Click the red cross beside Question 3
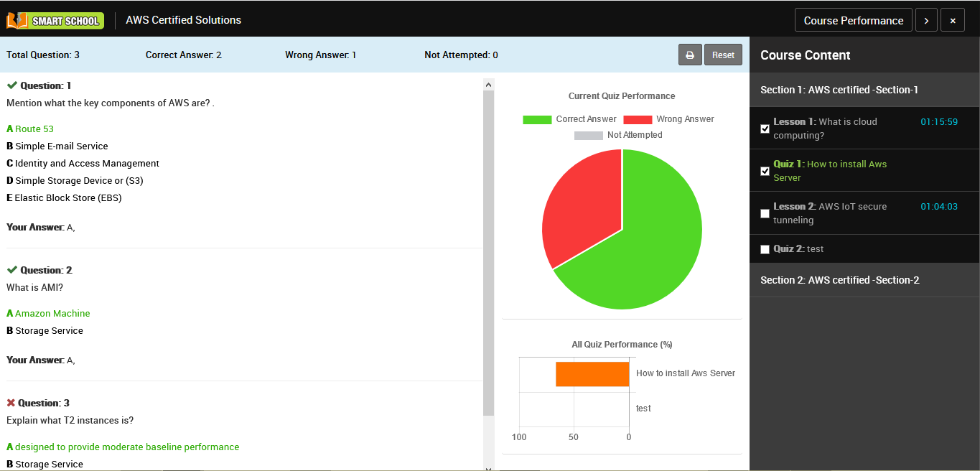 (x=11, y=403)
